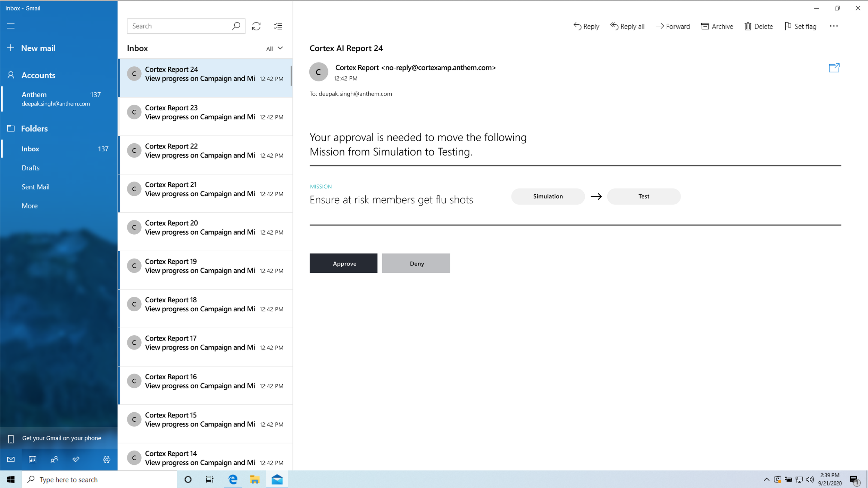Open the Drafts folder

tap(31, 168)
